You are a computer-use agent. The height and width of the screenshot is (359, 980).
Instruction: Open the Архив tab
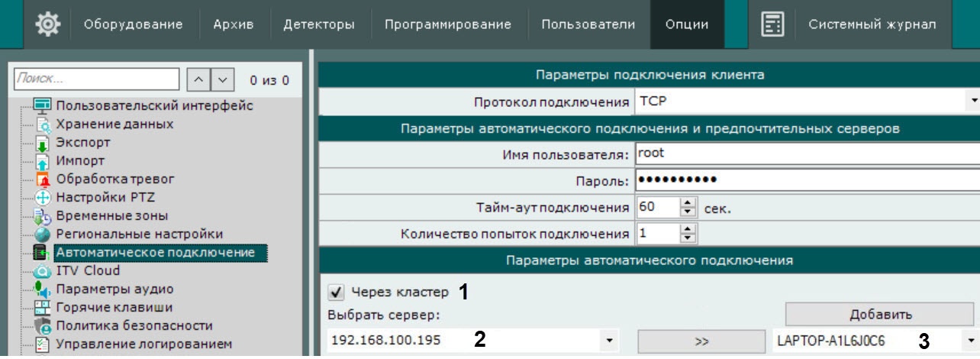coord(233,24)
